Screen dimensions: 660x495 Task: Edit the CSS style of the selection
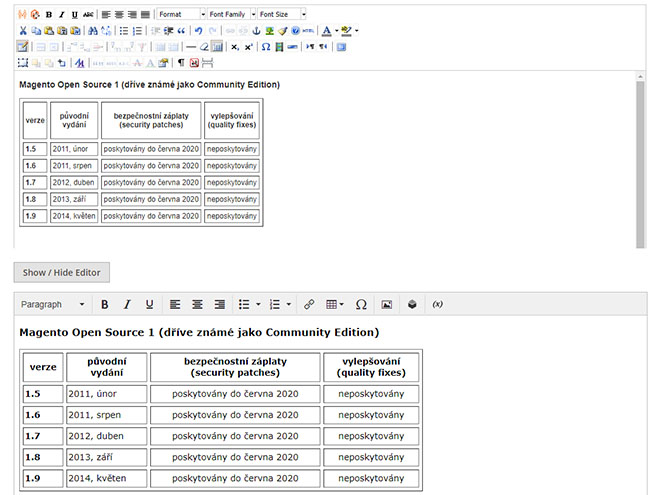[x=80, y=63]
